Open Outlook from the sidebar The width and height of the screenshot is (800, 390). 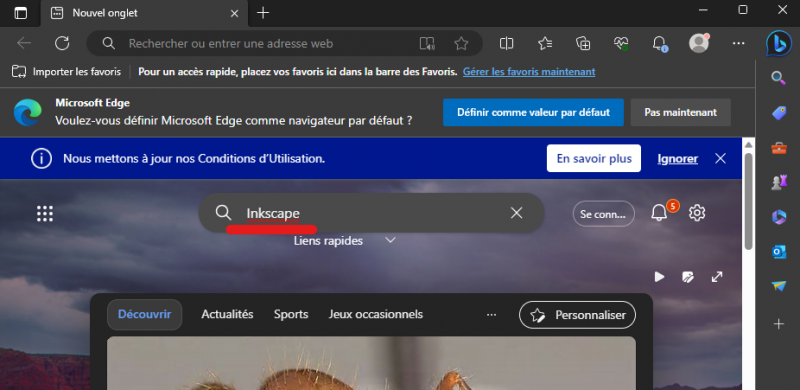pos(779,252)
